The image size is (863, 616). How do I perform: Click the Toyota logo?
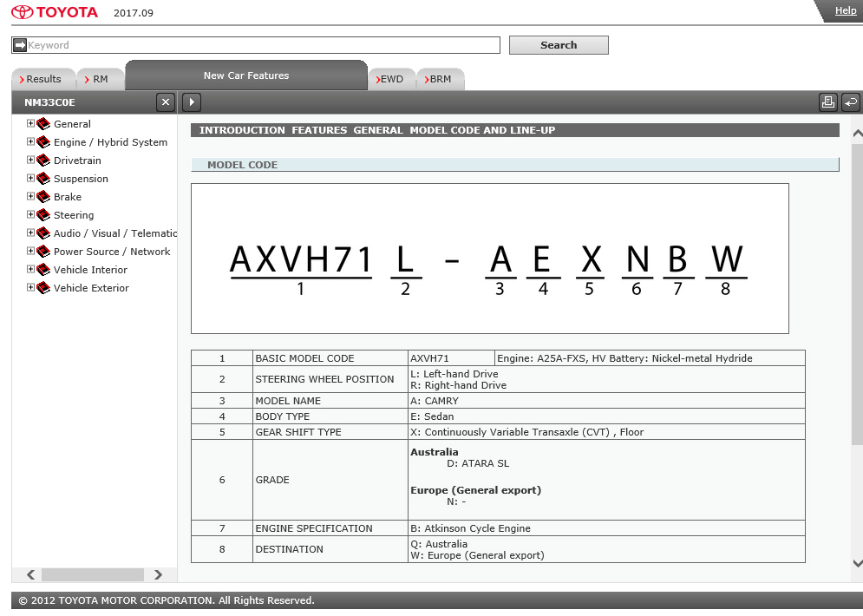pos(55,12)
